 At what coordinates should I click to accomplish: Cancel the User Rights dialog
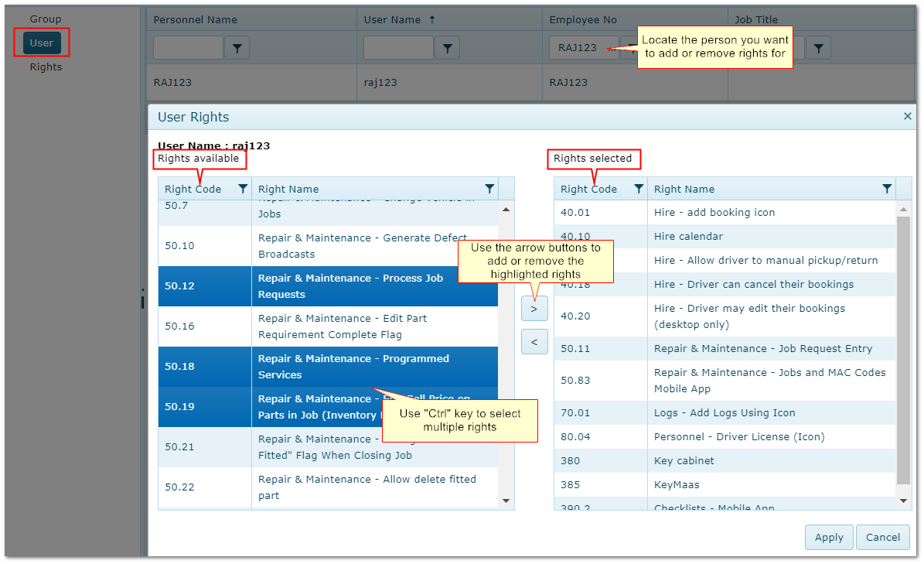[x=882, y=537]
